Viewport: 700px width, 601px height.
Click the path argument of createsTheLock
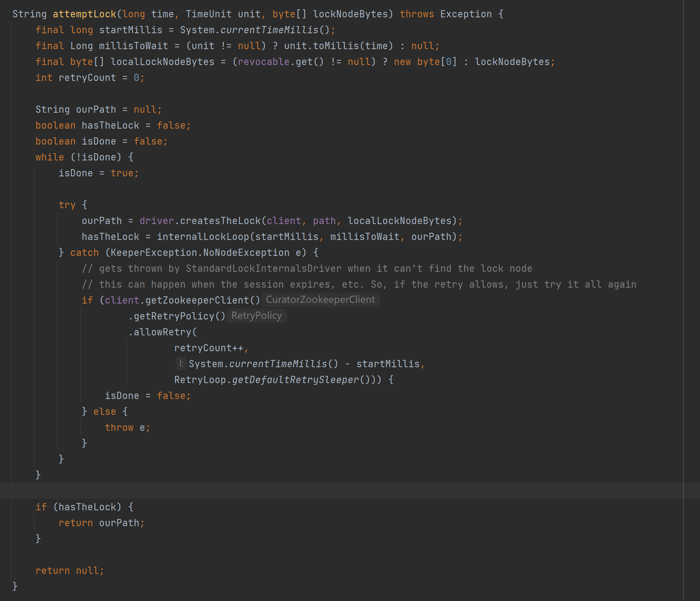click(324, 221)
